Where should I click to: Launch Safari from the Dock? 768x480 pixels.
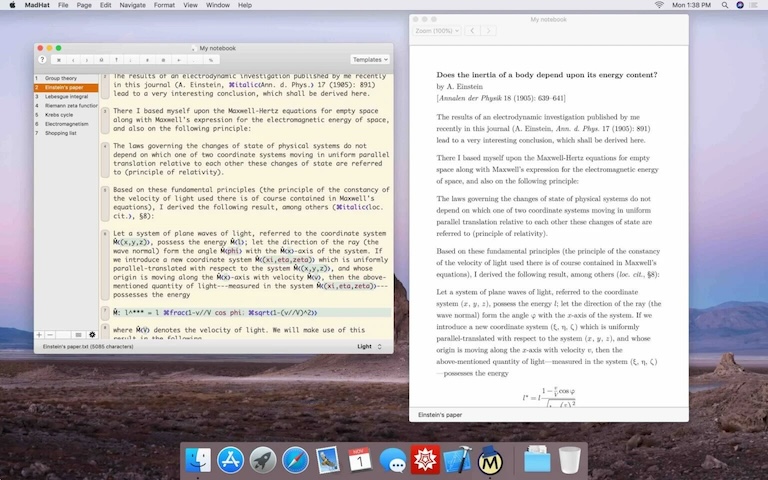click(295, 460)
